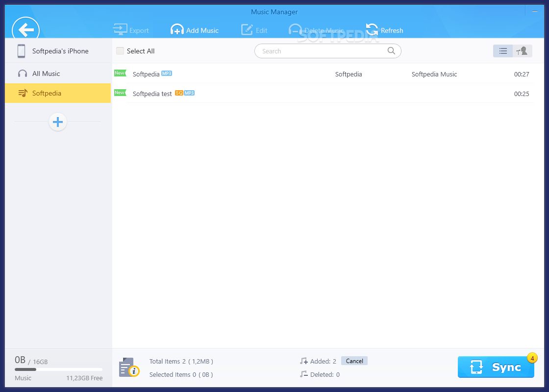The width and height of the screenshot is (549, 392).
Task: Switch to artist view mode
Action: pyautogui.click(x=523, y=51)
